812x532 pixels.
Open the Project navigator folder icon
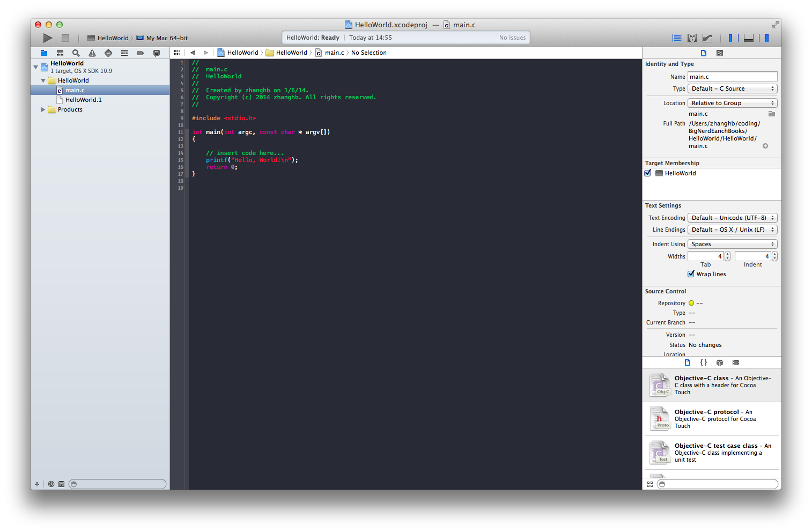coord(44,53)
